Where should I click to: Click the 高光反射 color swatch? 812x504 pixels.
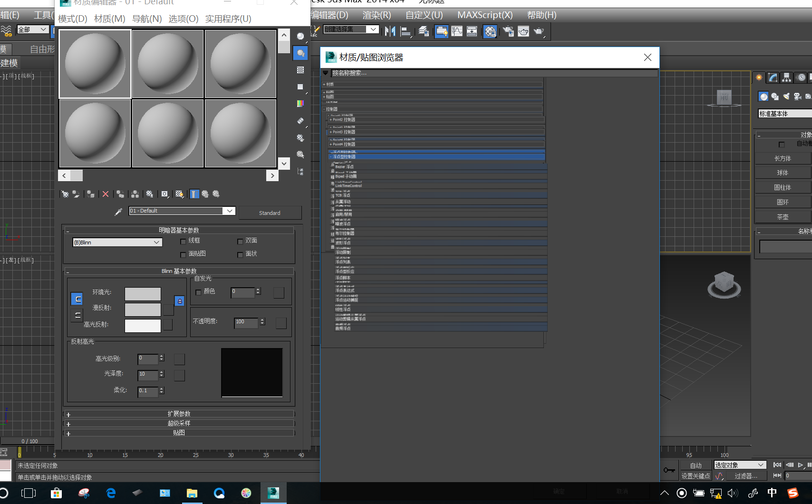(143, 326)
